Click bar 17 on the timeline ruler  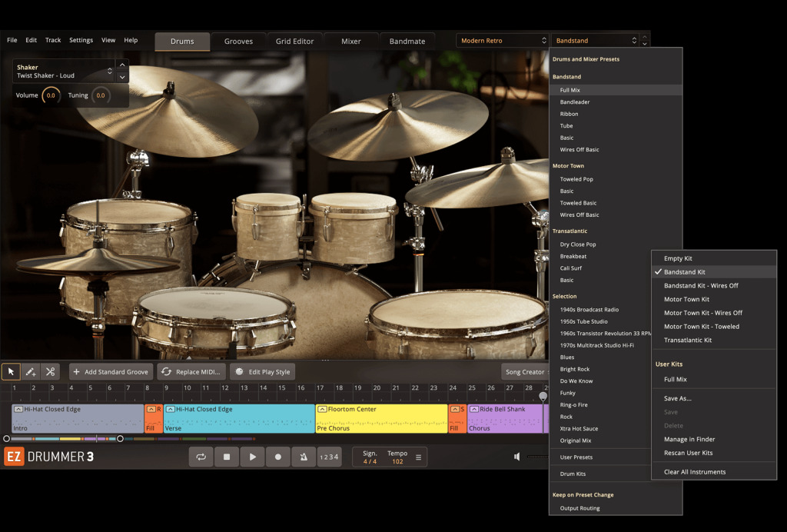(320, 388)
